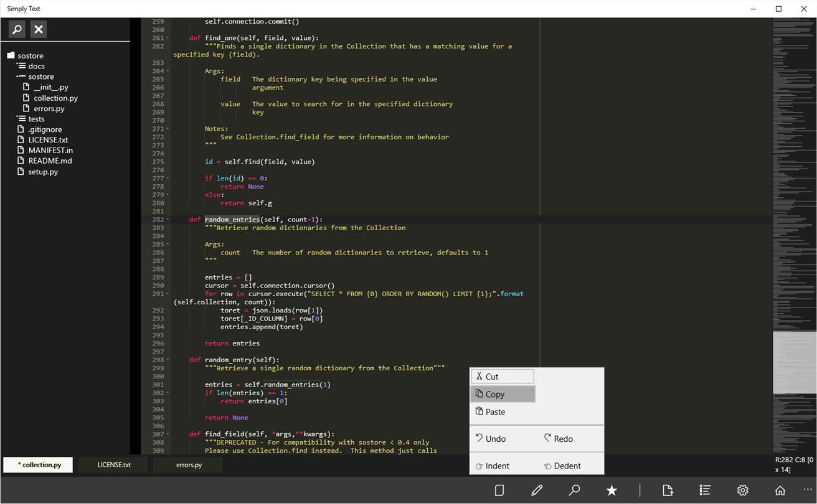
Task: Go home using the house icon
Action: pyautogui.click(x=780, y=490)
